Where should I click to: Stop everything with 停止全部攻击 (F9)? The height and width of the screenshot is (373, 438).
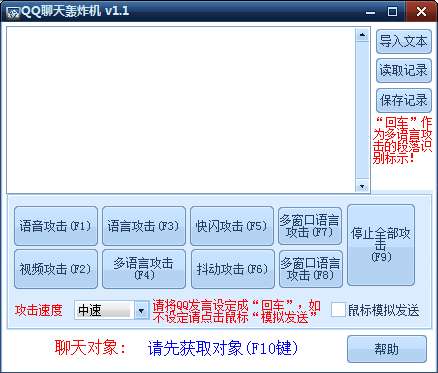[x=381, y=245]
